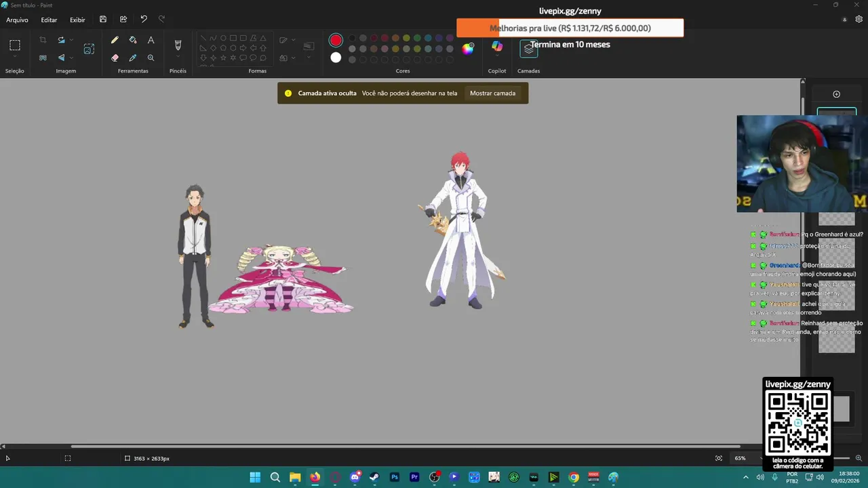868x488 pixels.
Task: Open Paint settings gear
Action: click(859, 20)
